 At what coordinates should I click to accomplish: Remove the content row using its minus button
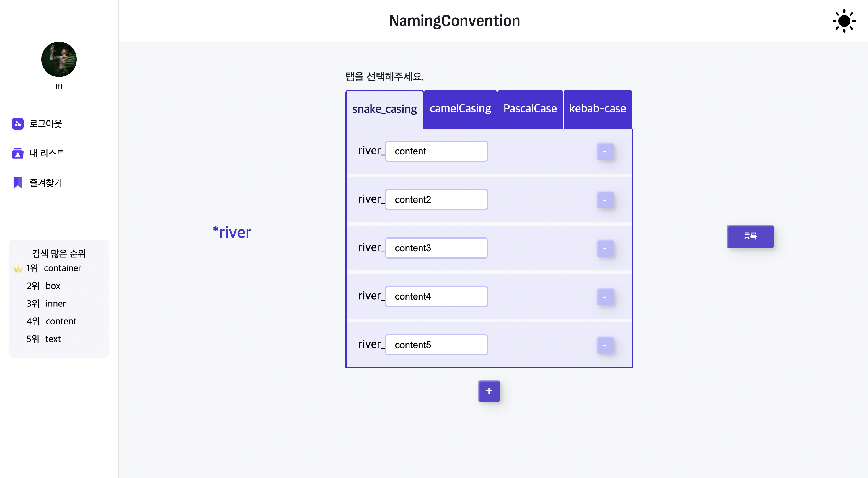605,152
